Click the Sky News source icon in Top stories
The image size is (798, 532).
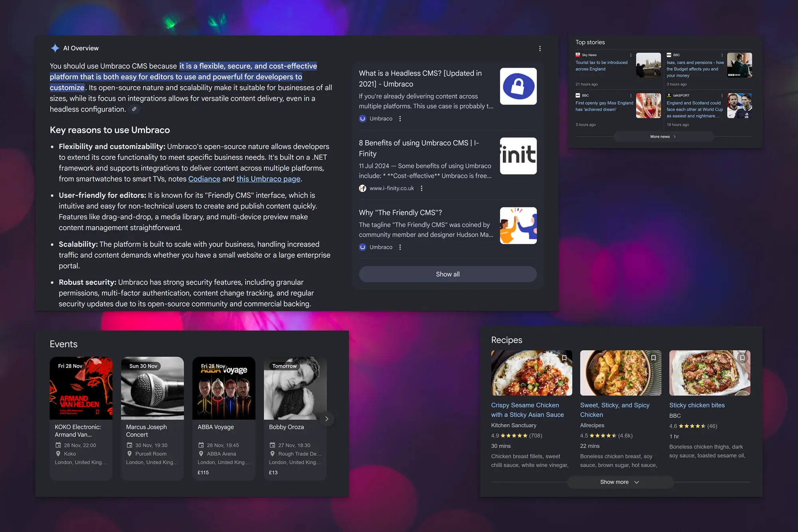(x=578, y=55)
